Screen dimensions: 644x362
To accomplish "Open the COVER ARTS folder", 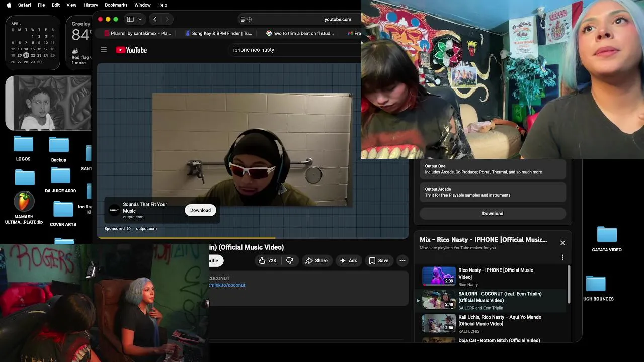I will [63, 214].
